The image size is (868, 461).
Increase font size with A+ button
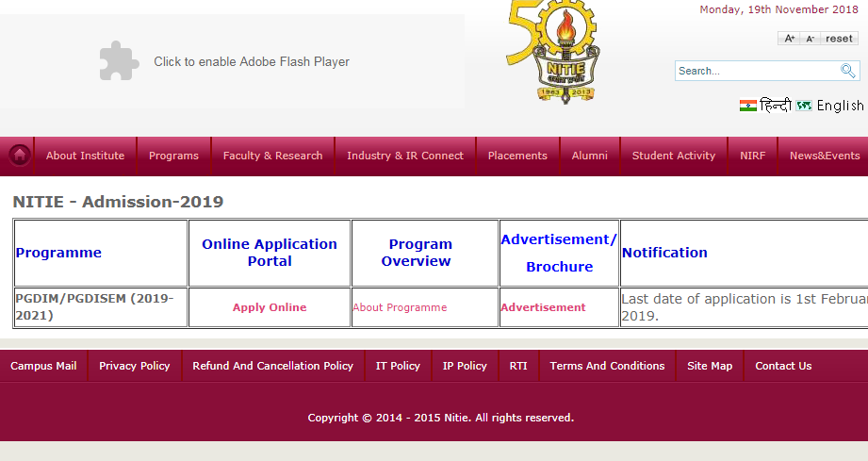pos(790,39)
